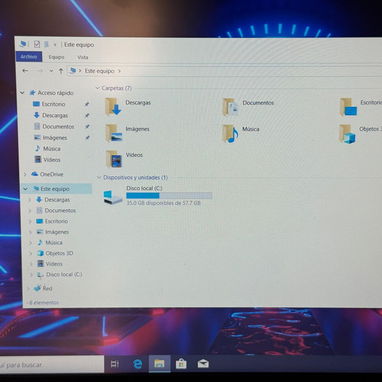Collapse the Carpetas (7) group

tap(98, 88)
